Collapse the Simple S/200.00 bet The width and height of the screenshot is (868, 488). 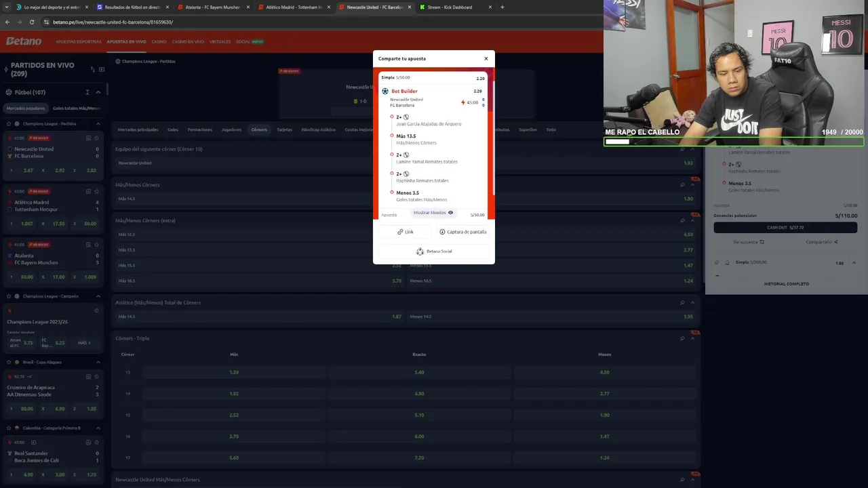854,262
